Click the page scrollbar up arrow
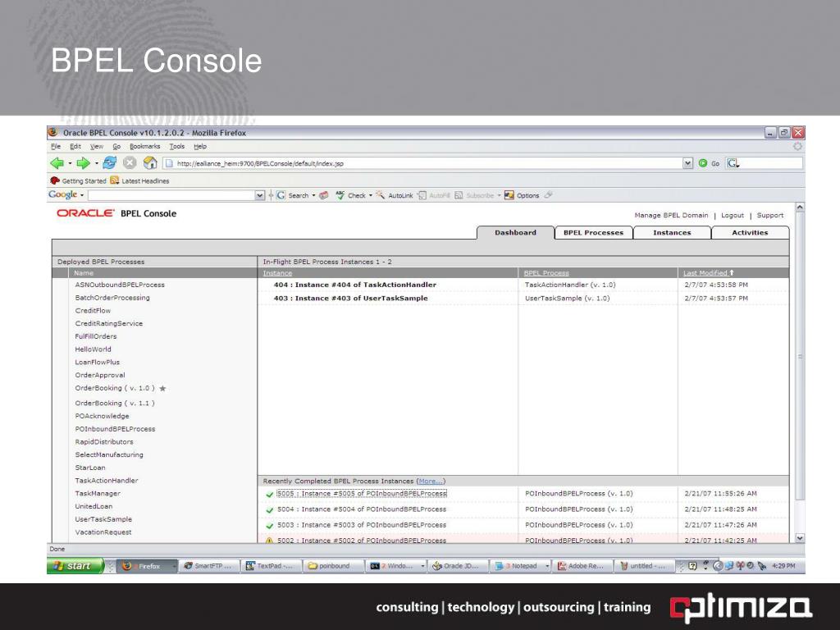The image size is (840, 630). pyautogui.click(x=800, y=207)
